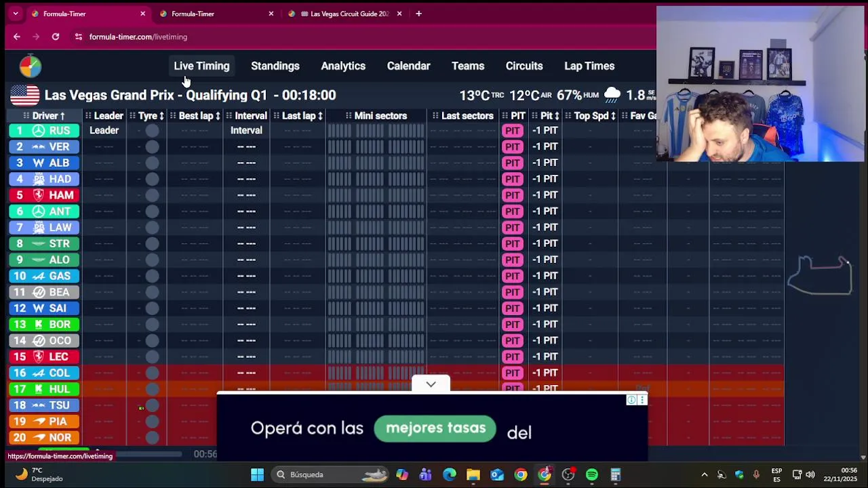The height and width of the screenshot is (488, 868).
Task: Close the first Formula-Timer browser tab
Action: click(x=142, y=14)
